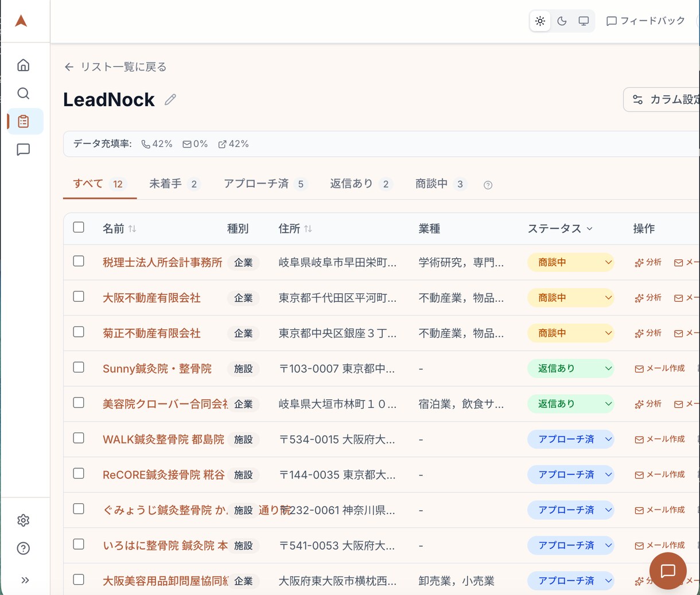Open the list clipboard icon in sidebar

pos(23,121)
